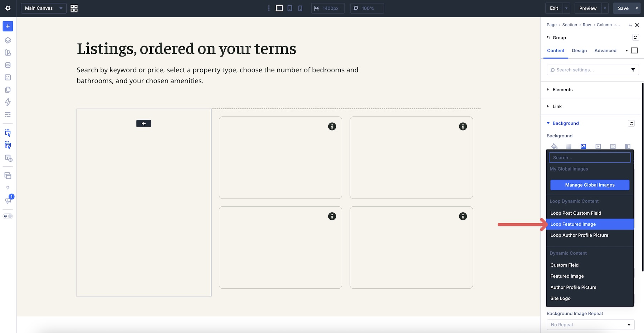Open the settings filter dropdown
Screen dimensions: 644x333
tap(633, 70)
